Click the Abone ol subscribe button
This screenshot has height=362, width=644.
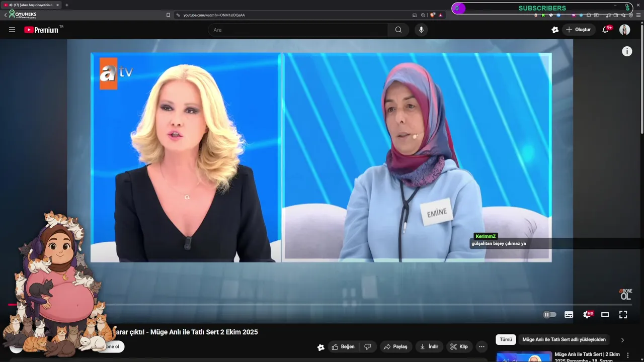pyautogui.click(x=112, y=346)
